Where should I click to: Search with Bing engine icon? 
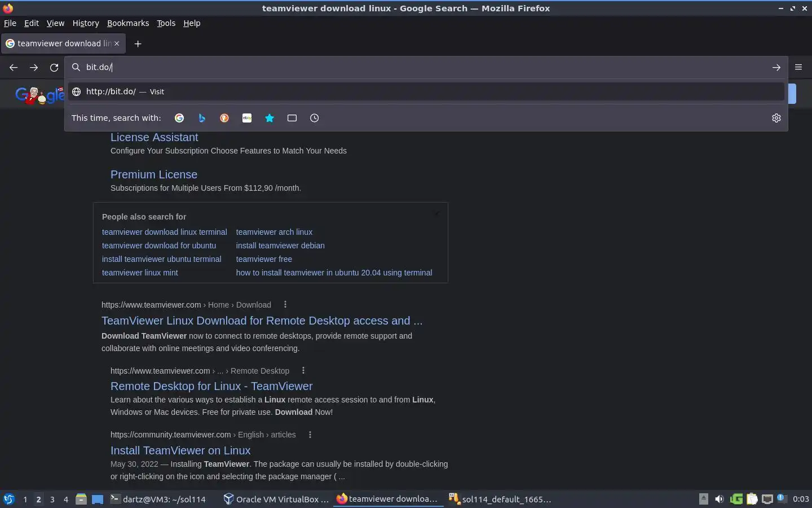point(202,118)
